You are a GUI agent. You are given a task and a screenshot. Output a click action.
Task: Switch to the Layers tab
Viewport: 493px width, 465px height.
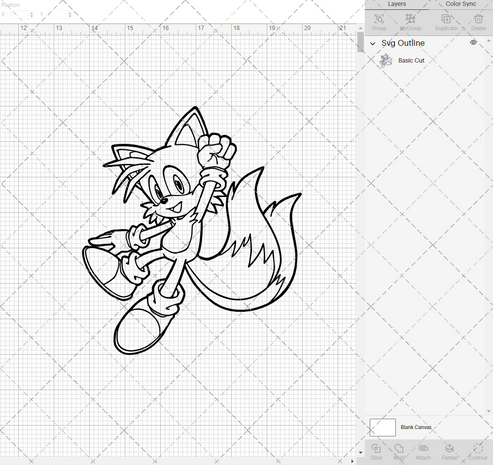point(397,4)
